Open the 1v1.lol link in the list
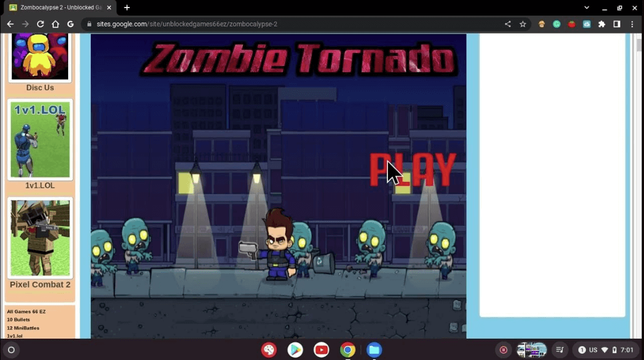 (15, 336)
